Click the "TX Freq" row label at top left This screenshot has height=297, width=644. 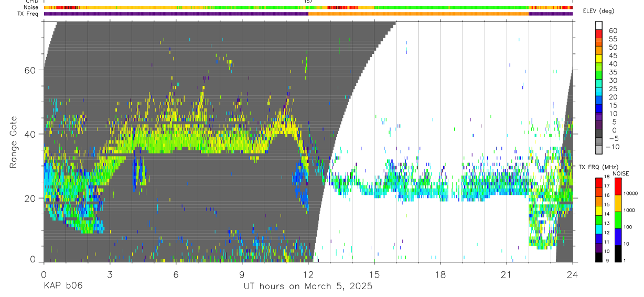tap(28, 14)
